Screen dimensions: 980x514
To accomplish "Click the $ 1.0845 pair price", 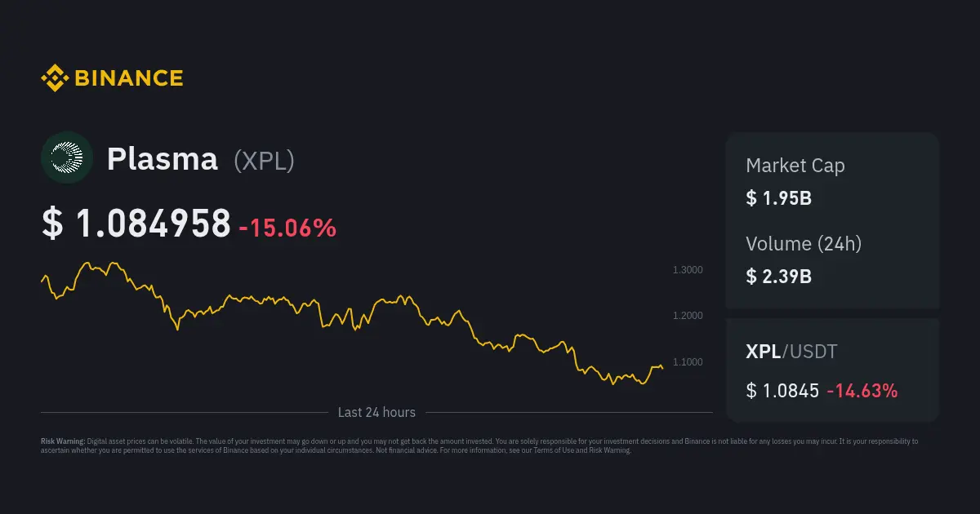I will 782,391.
